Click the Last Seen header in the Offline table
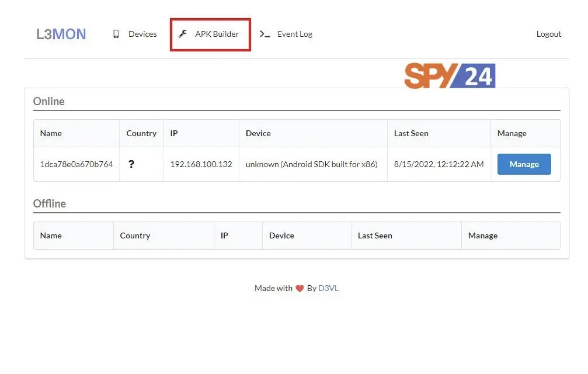 point(375,236)
